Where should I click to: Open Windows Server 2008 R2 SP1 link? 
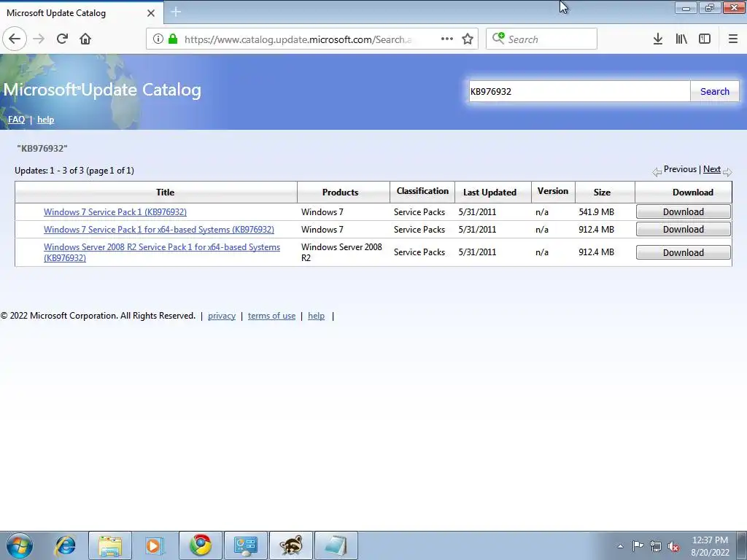coord(161,252)
